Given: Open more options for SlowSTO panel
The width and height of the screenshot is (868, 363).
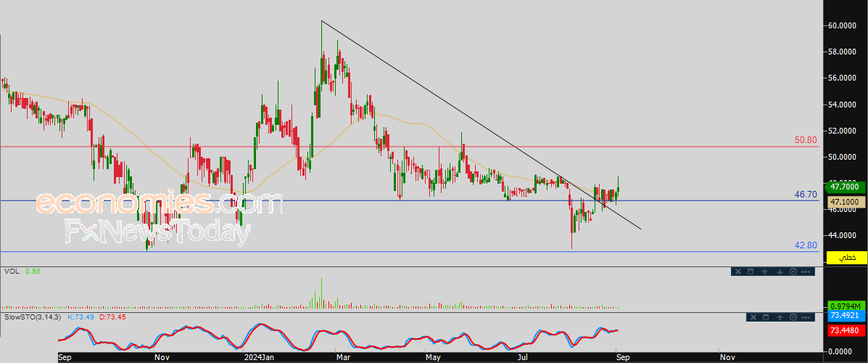Looking at the screenshot, I should (x=806, y=317).
